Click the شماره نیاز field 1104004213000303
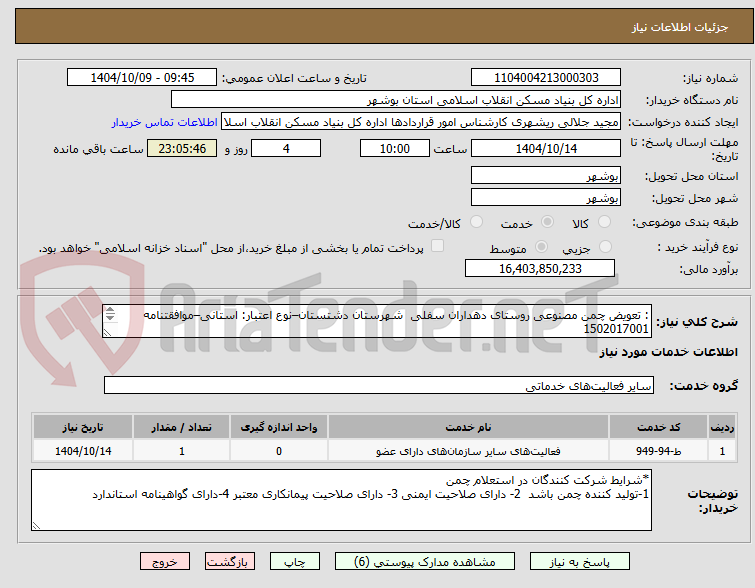755x588 pixels. pyautogui.click(x=546, y=78)
